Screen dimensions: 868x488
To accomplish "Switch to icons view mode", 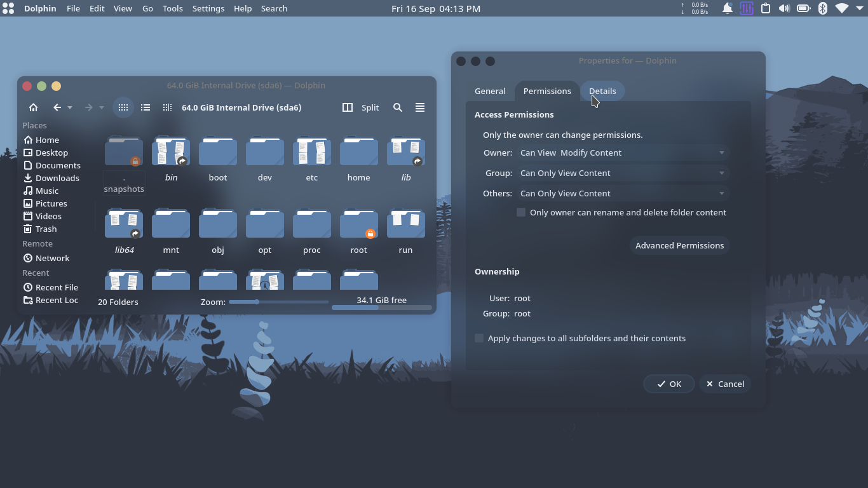I will pos(123,107).
